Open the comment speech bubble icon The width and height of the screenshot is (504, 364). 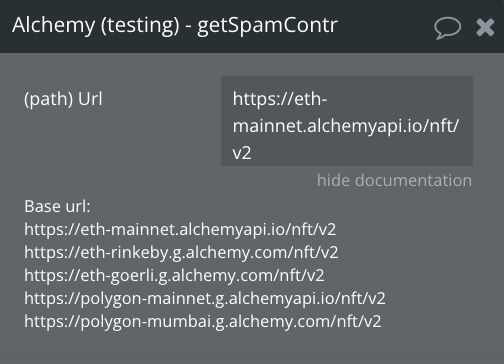coord(447,28)
